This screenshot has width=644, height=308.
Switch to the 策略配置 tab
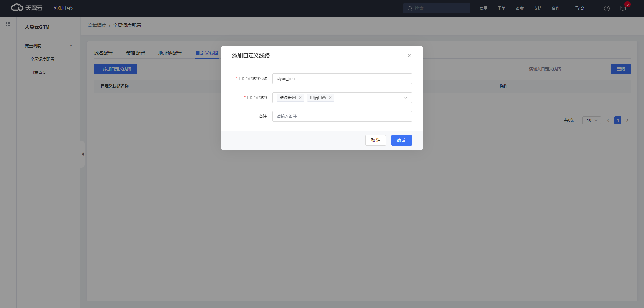136,53
